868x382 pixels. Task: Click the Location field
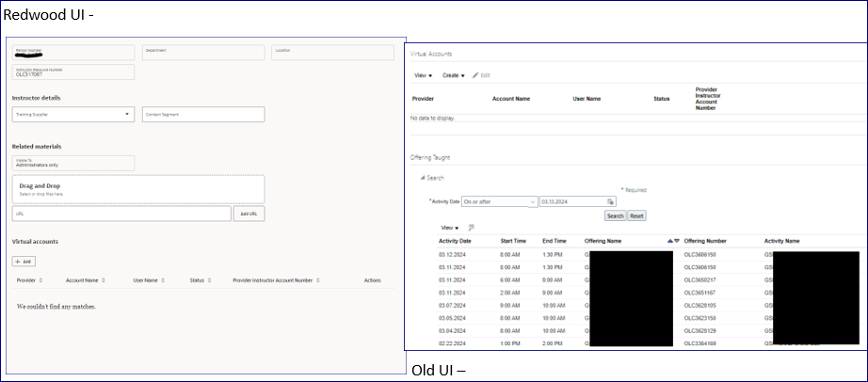332,53
